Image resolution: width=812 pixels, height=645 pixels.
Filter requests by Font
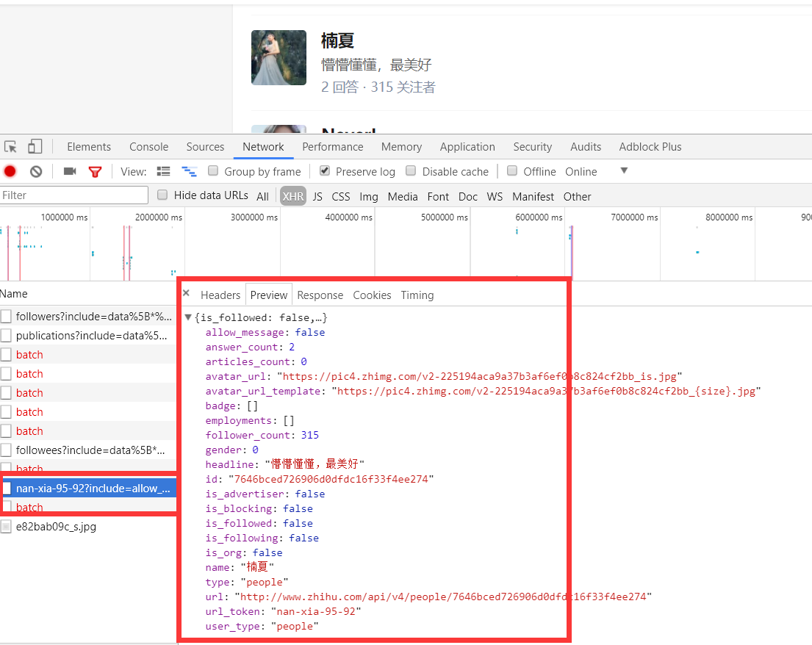coord(438,197)
